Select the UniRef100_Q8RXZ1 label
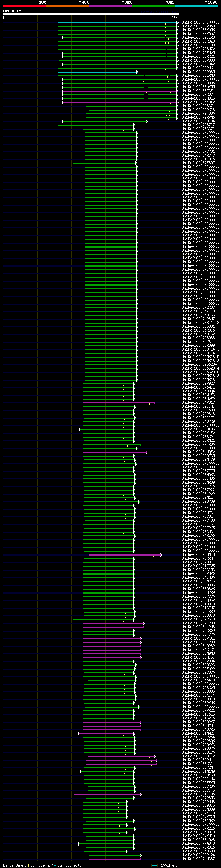The height and width of the screenshot is (868, 221). coord(198,57)
